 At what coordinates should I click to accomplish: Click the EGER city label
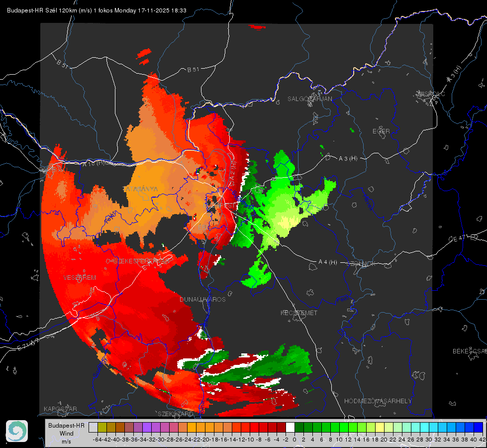[x=381, y=131]
